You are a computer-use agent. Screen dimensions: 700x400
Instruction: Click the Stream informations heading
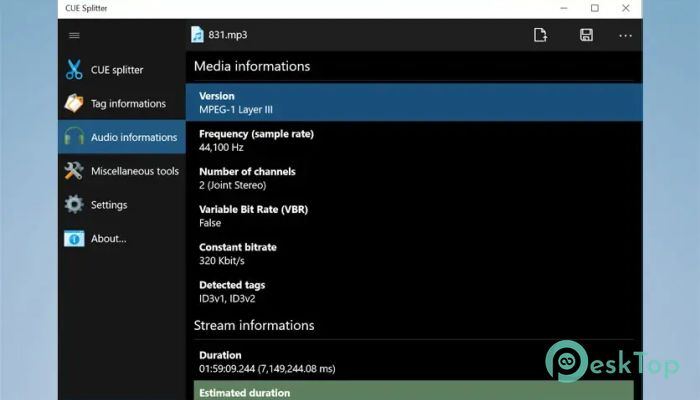coord(254,325)
